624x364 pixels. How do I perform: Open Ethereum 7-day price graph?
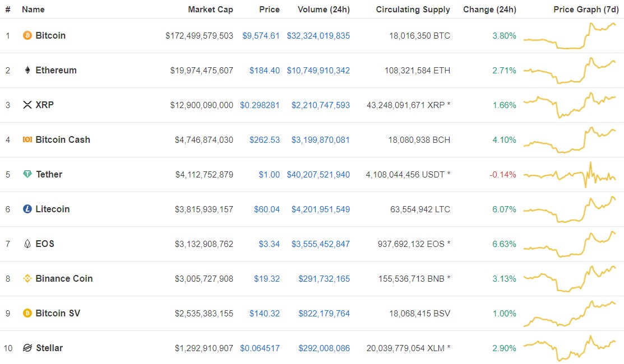(x=570, y=71)
